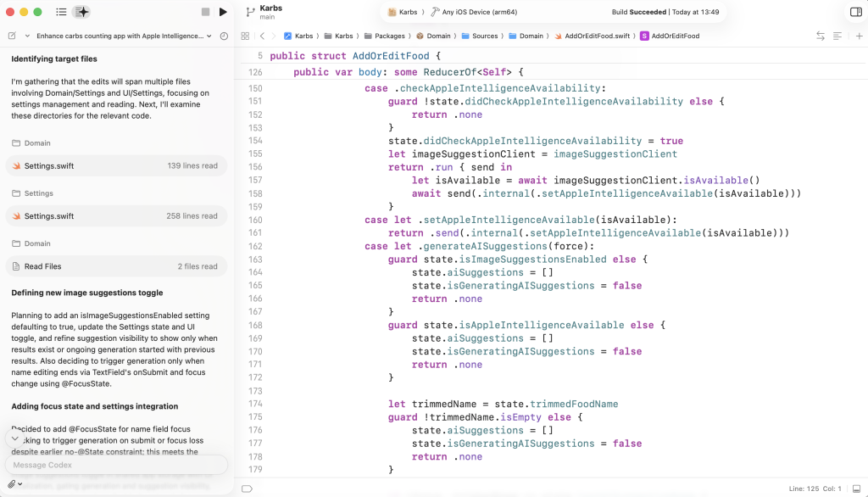Go back in editor navigation history
The width and height of the screenshot is (868, 497).
[x=262, y=36]
